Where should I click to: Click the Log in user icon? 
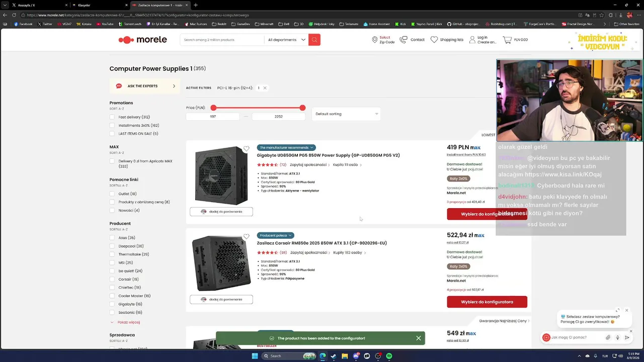[472, 40]
